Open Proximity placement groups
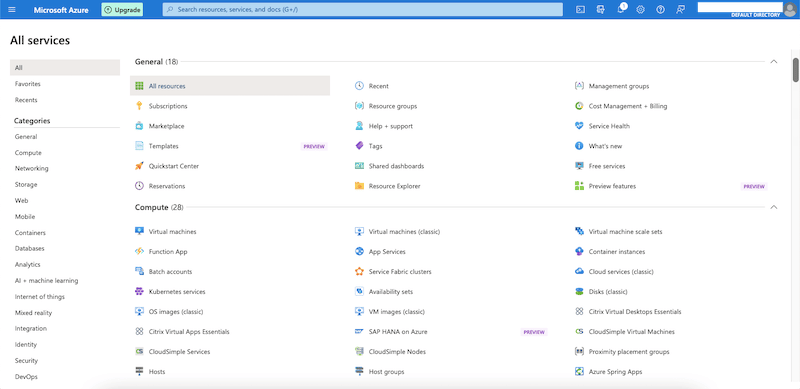 [x=629, y=352]
